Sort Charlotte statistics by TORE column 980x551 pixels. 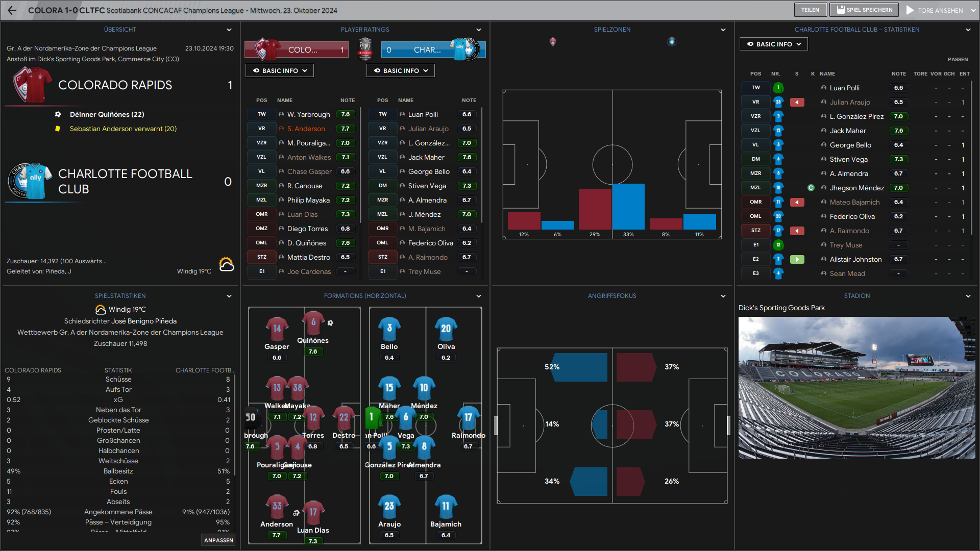[920, 74]
